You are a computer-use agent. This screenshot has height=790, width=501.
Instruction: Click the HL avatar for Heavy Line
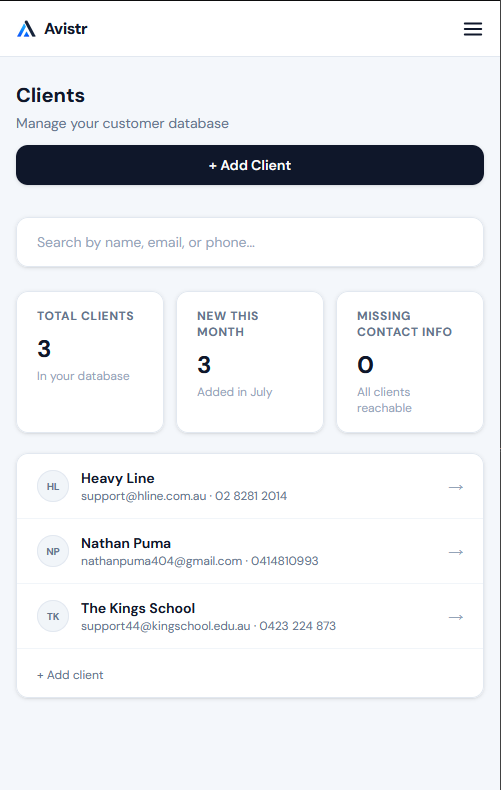coord(53,486)
